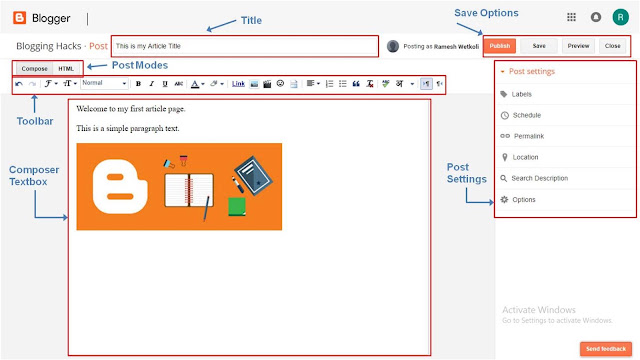
Task: Open the Normal paragraph format dropdown
Action: tap(104, 83)
